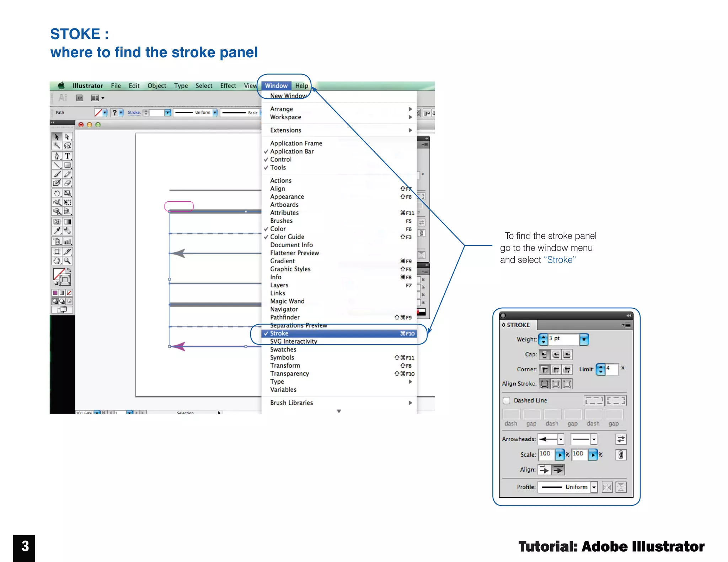Select the Type tool
This screenshot has height=562, width=728.
pos(67,156)
